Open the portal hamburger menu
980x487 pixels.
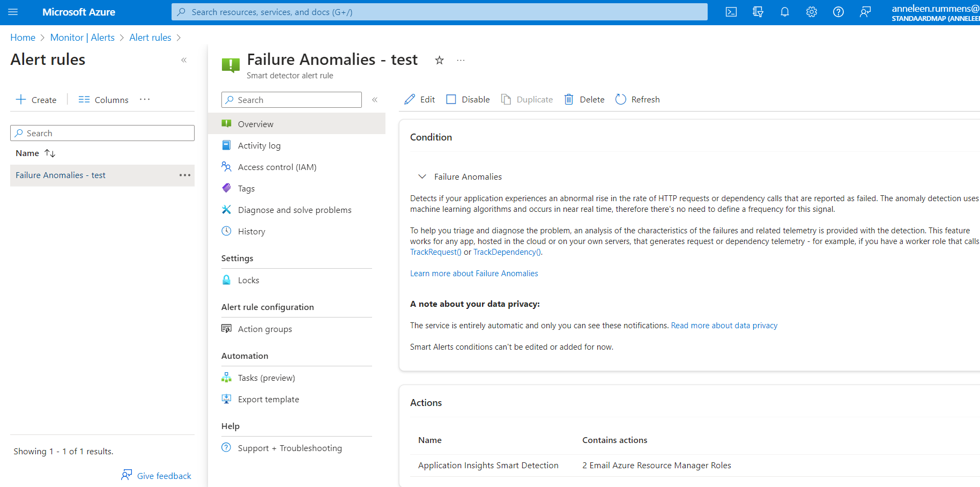13,12
